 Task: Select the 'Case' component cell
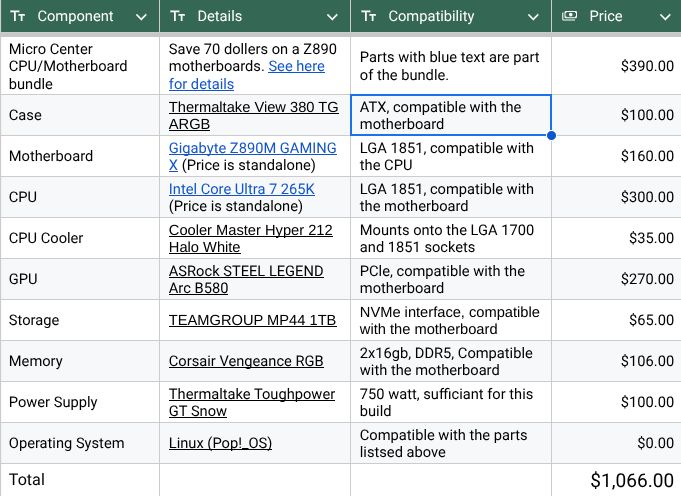[80, 115]
